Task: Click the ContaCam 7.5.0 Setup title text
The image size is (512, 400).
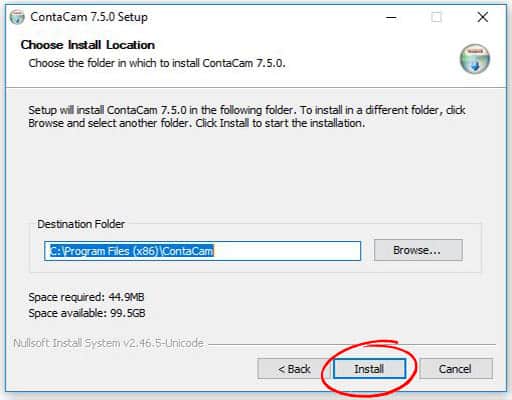Action: (89, 17)
